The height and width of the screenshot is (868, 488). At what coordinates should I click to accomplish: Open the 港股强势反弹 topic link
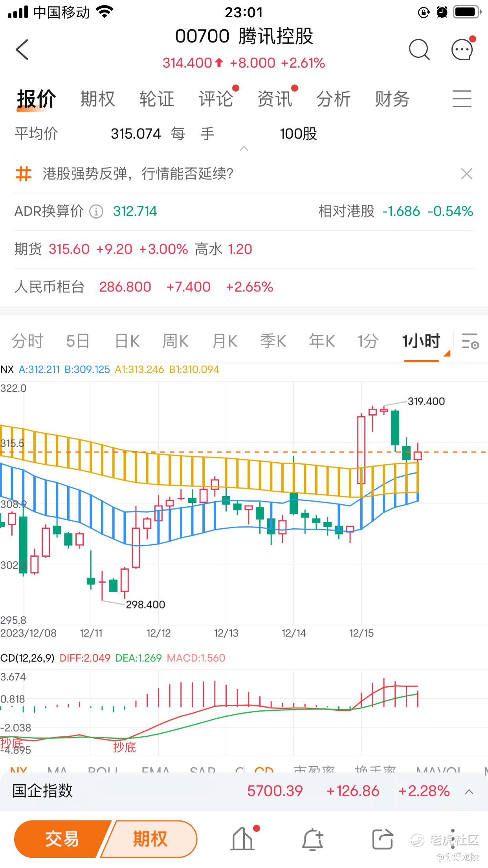(x=138, y=173)
